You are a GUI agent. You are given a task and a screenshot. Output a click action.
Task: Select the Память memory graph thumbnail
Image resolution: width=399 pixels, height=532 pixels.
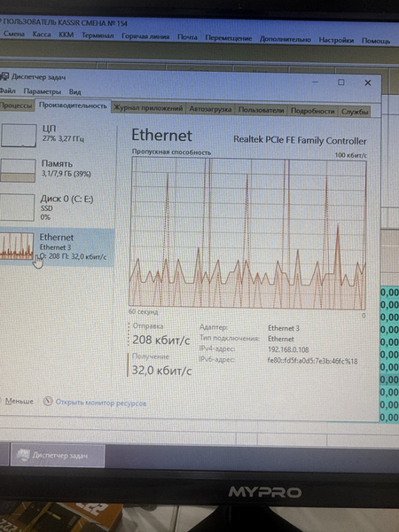(x=18, y=170)
